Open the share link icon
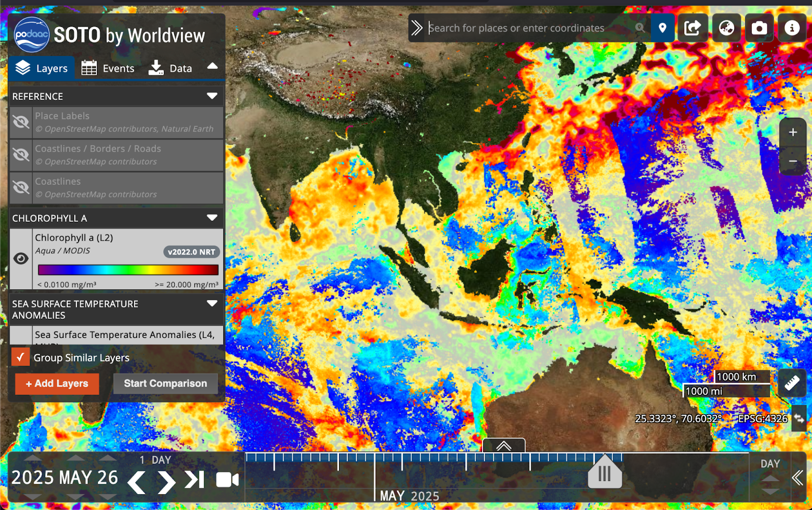The width and height of the screenshot is (812, 510). pyautogui.click(x=693, y=28)
